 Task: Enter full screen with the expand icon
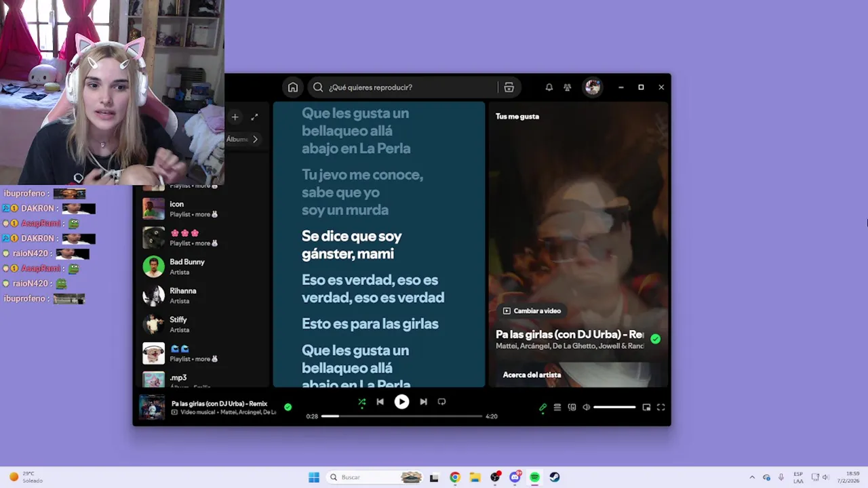coord(661,407)
